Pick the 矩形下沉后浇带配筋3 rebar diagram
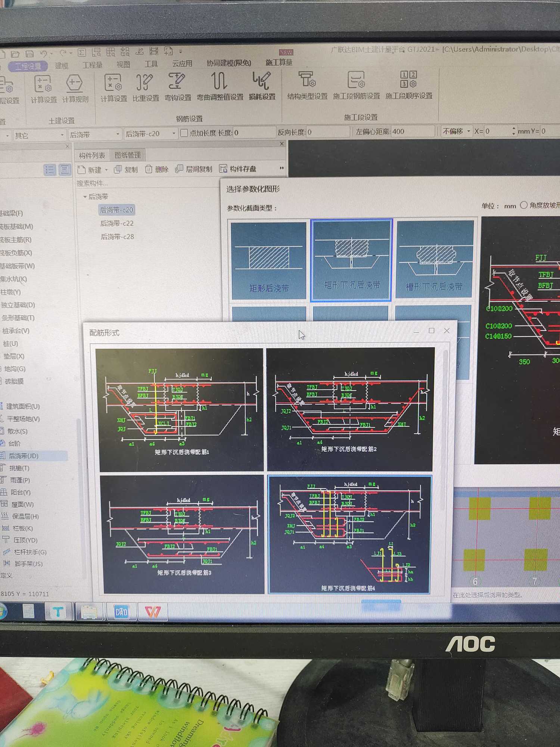This screenshot has height=747, width=560. click(183, 534)
